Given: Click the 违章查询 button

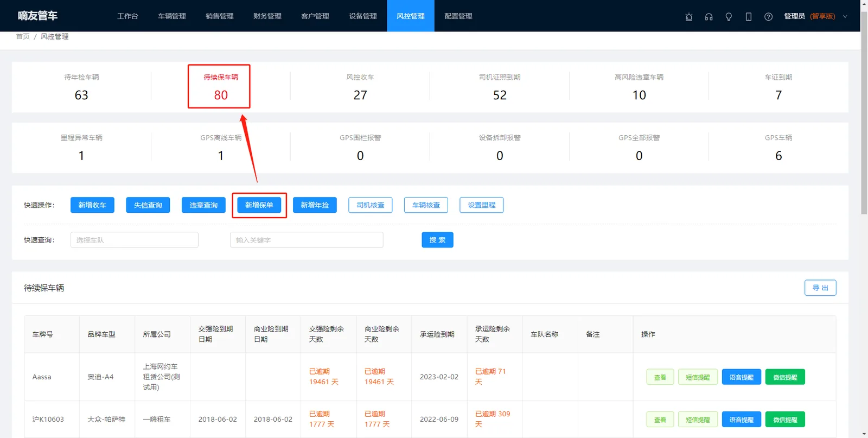Looking at the screenshot, I should [x=203, y=205].
